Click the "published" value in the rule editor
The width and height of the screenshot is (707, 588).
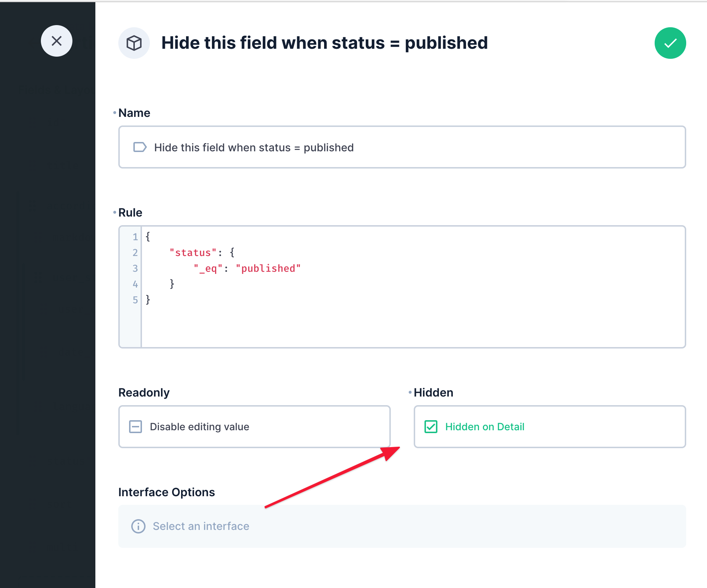pyautogui.click(x=268, y=268)
